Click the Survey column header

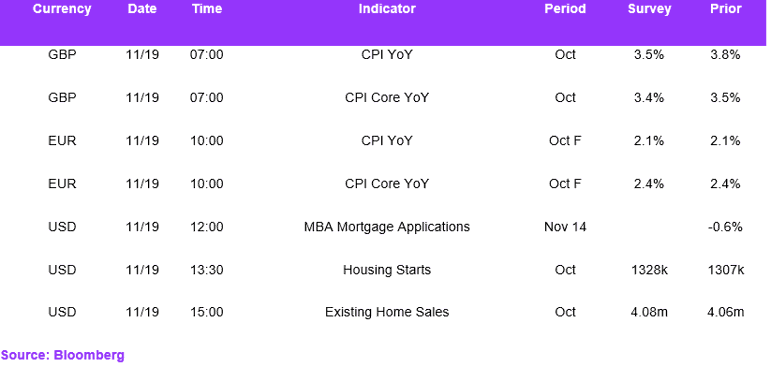point(649,9)
